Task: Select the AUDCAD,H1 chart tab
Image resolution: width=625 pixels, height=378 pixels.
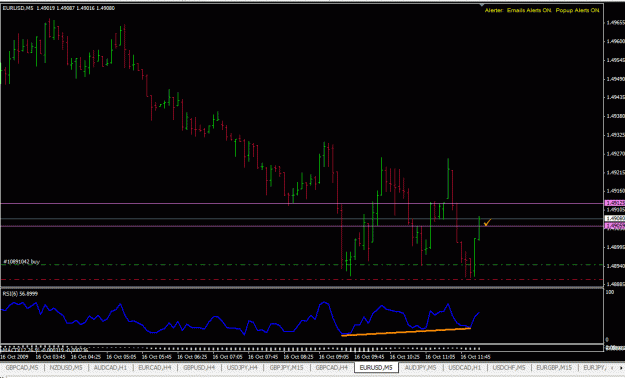Action: pos(110,367)
